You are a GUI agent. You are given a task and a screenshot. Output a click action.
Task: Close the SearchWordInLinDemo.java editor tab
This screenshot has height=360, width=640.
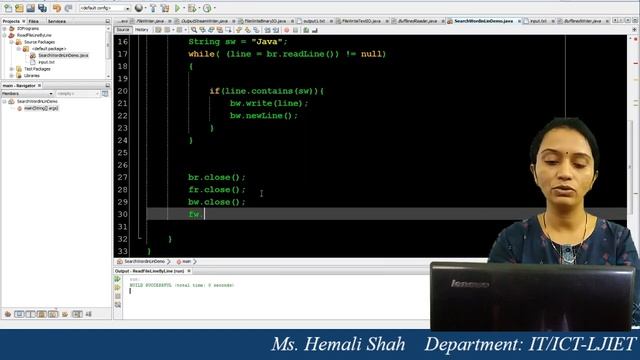519,21
